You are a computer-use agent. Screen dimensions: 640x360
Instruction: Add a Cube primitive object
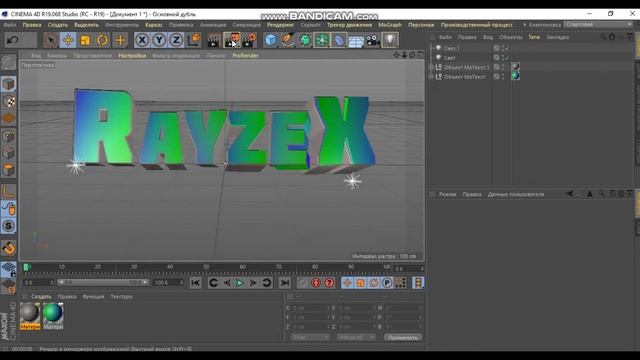pyautogui.click(x=271, y=40)
